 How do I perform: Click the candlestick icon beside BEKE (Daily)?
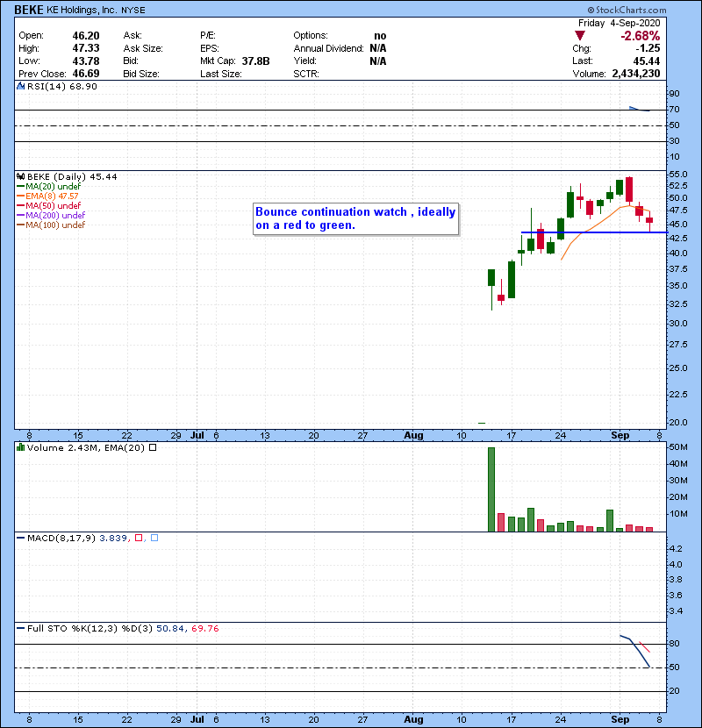coord(20,176)
